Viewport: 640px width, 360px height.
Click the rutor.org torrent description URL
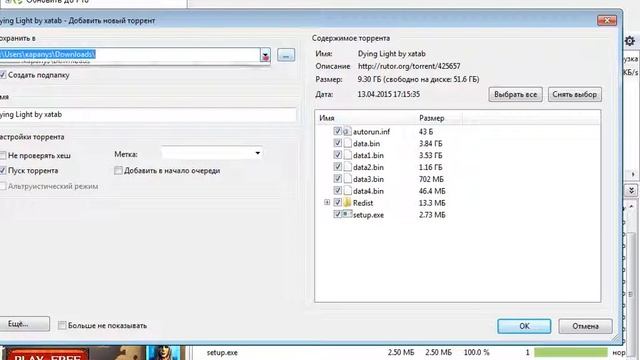pyautogui.click(x=409, y=66)
